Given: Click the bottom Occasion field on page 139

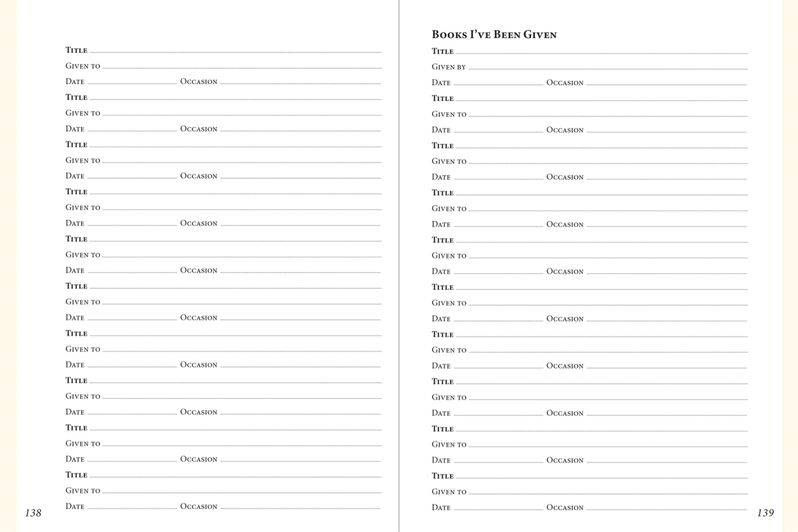Looking at the screenshot, I should [x=666, y=507].
